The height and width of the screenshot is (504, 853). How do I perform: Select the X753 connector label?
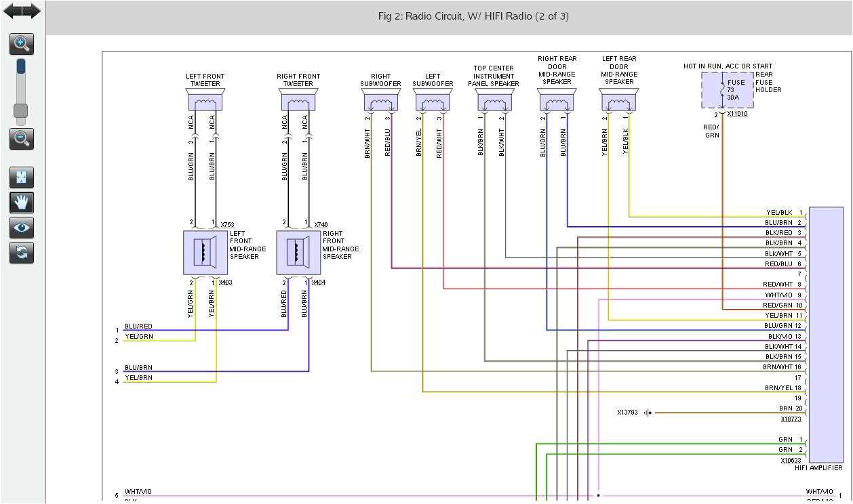click(x=227, y=223)
